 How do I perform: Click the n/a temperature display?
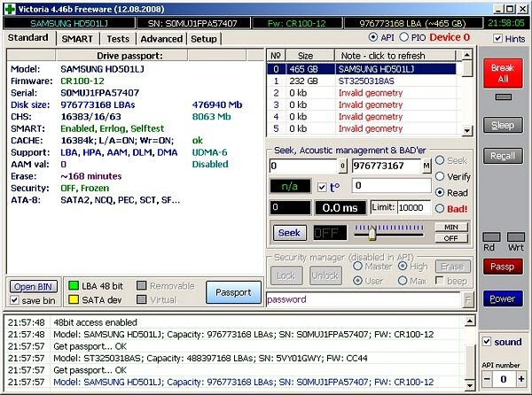click(x=290, y=186)
